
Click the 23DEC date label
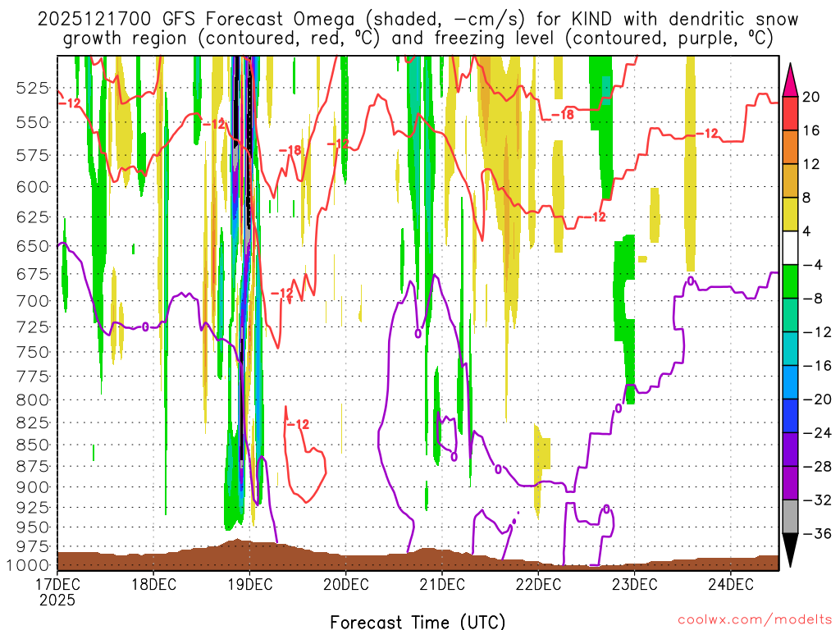pos(634,584)
